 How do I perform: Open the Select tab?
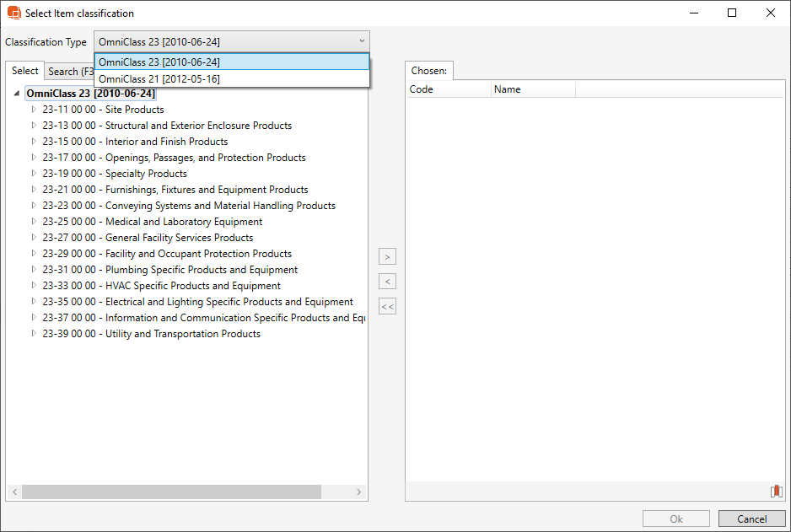pyautogui.click(x=25, y=71)
